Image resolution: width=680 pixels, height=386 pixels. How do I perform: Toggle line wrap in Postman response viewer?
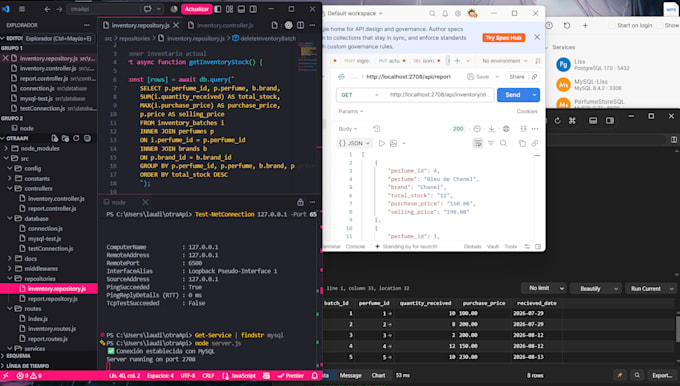click(478, 144)
